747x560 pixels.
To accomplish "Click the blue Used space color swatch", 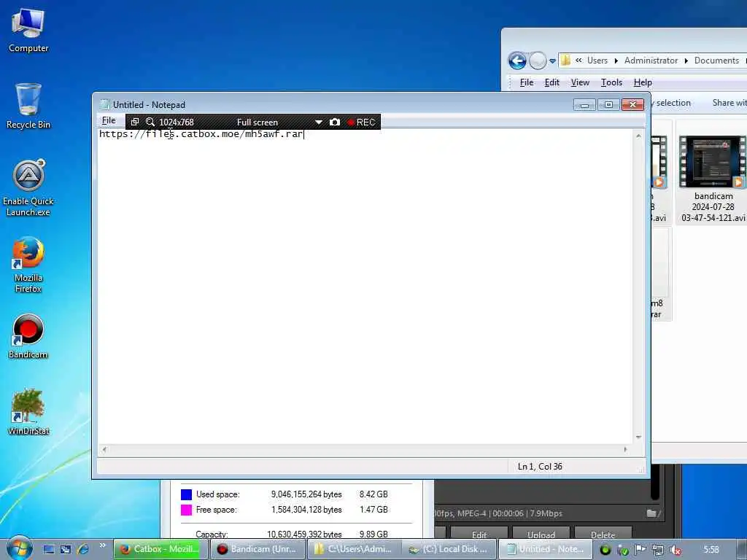I will click(186, 494).
